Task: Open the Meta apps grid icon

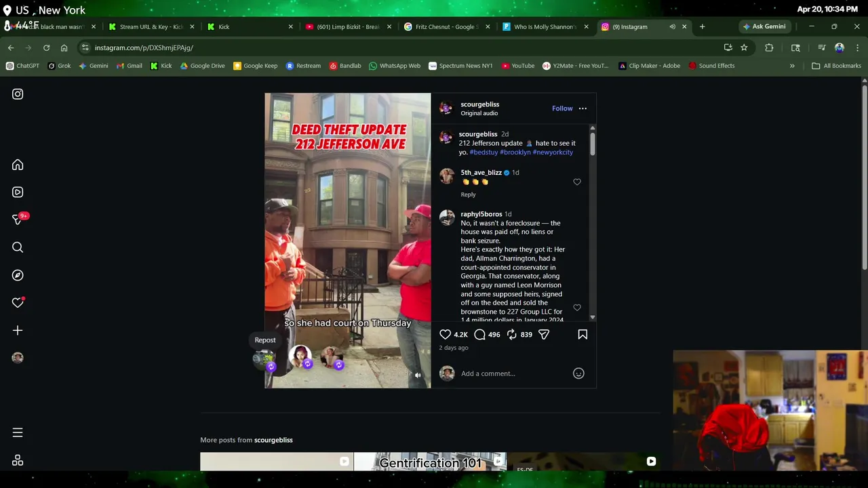Action: tap(18, 460)
